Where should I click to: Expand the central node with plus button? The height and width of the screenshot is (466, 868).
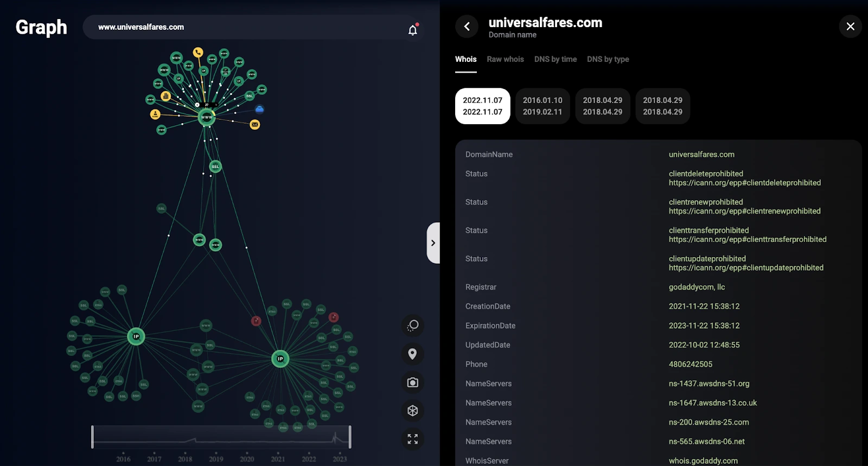[197, 105]
